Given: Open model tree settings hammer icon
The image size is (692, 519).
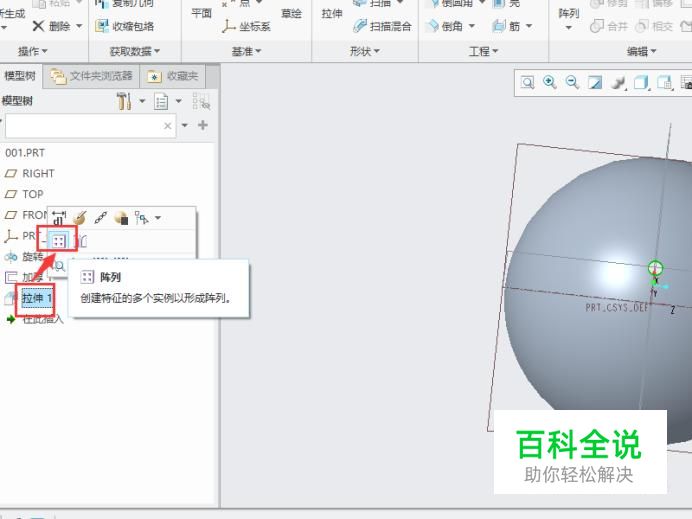Looking at the screenshot, I should click(x=124, y=101).
